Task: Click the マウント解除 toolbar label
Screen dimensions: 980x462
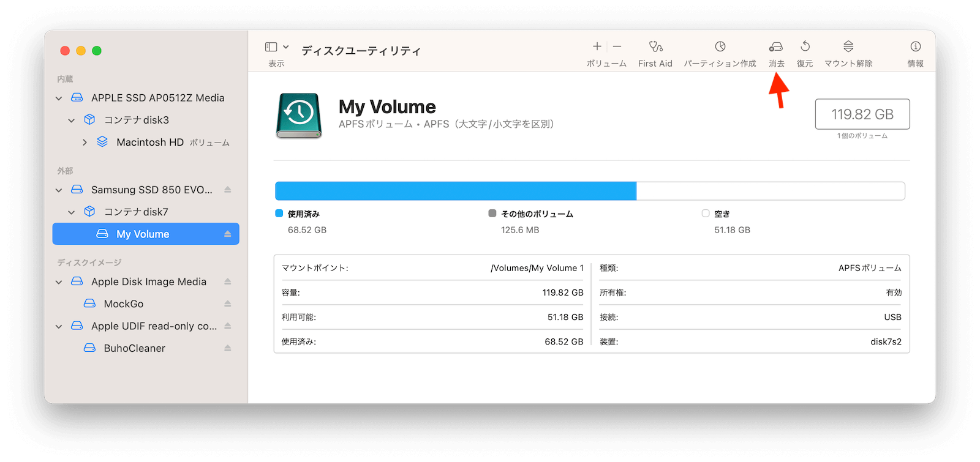Action: pyautogui.click(x=848, y=64)
